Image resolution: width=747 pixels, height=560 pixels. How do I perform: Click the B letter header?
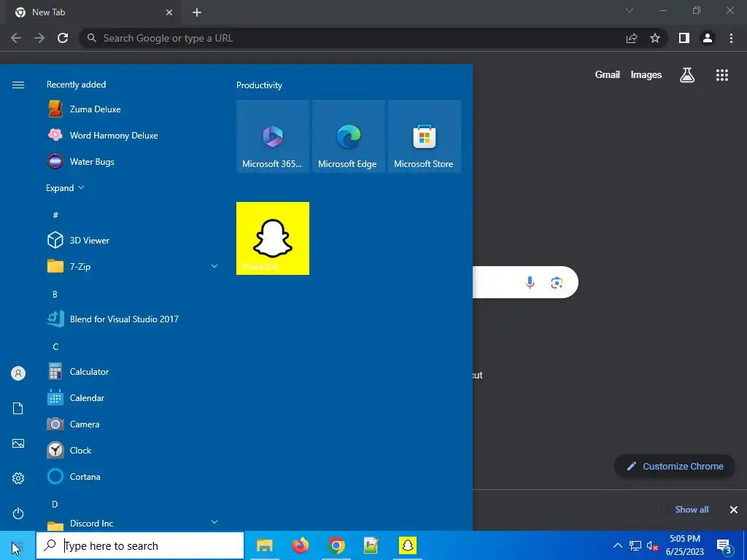pyautogui.click(x=55, y=295)
